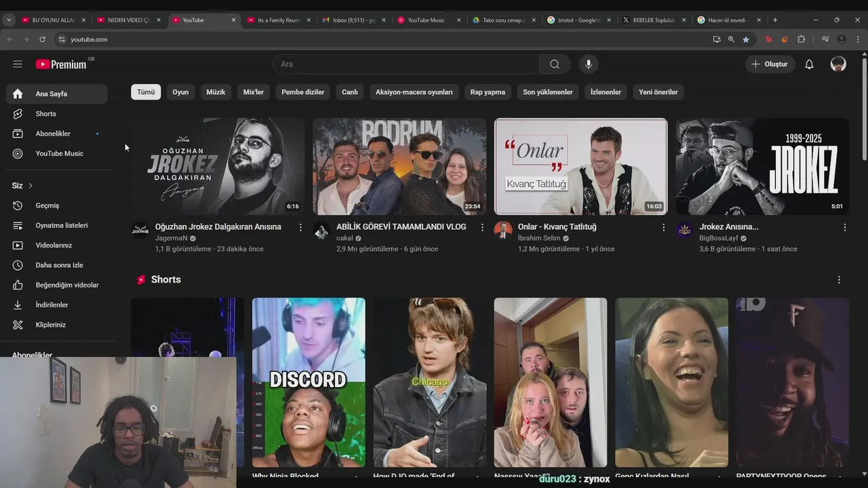
Task: Open Videolarınız in the sidebar
Action: click(x=57, y=245)
